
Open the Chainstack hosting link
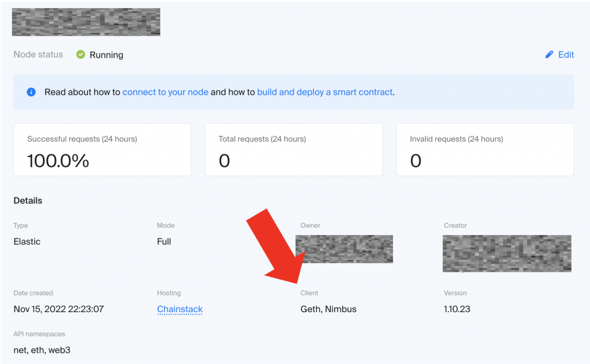click(180, 309)
